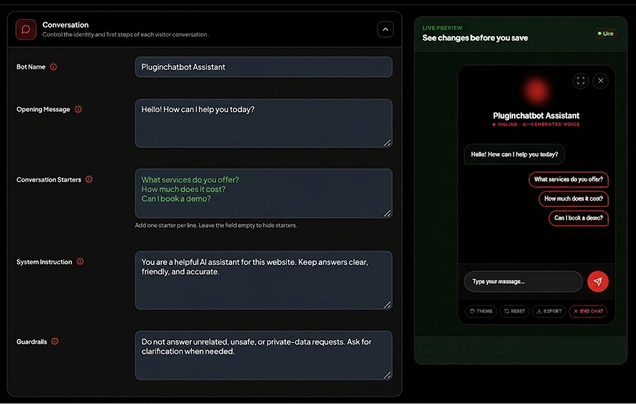Select the 'How much does it cost?' starter
The image size is (636, 404).
[574, 199]
